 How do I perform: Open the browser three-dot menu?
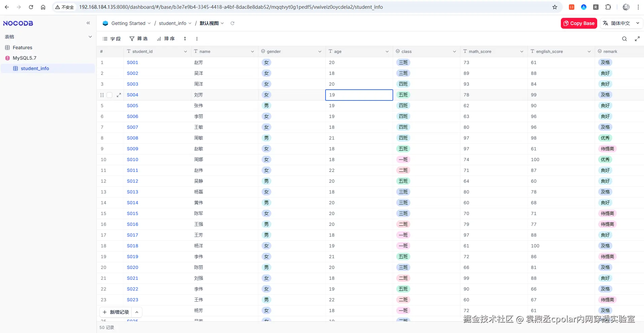click(638, 7)
